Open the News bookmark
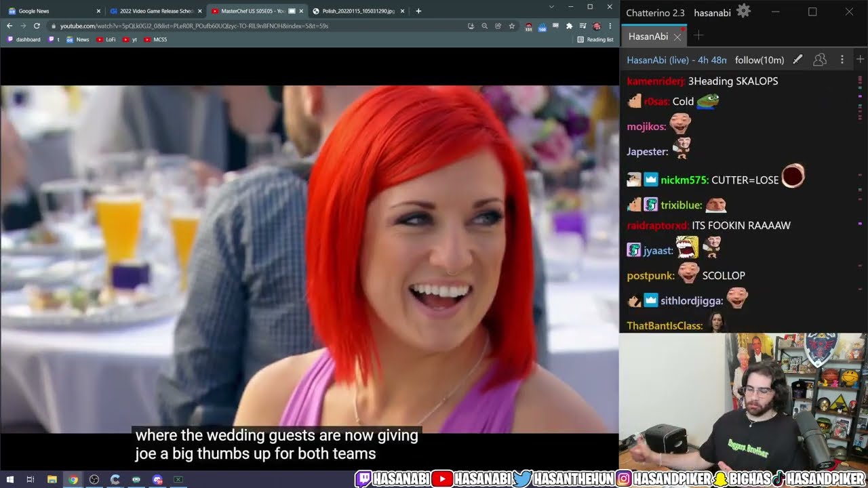 coord(78,39)
